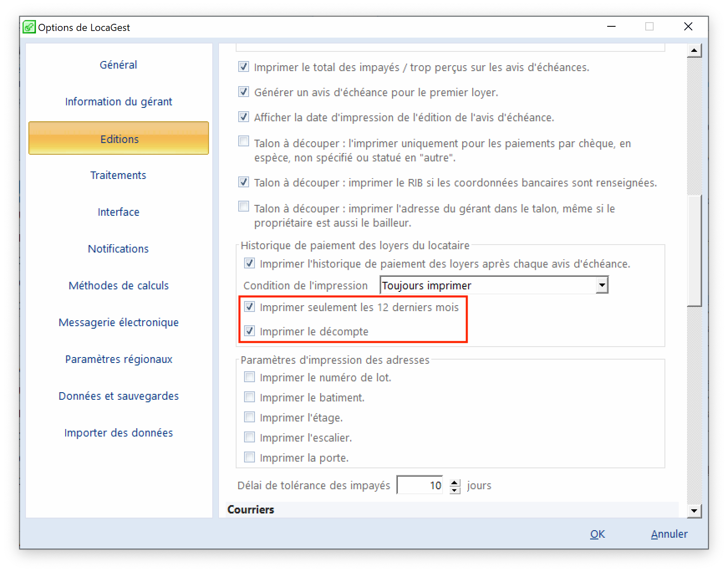Viewport: 728px width, 572px height.
Task: Toggle Imprimer le décompte checkbox
Action: tap(249, 331)
